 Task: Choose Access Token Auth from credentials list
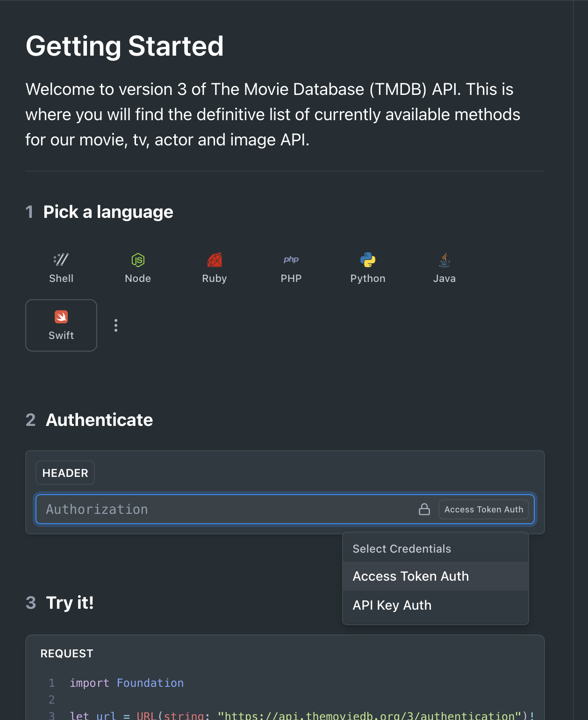click(436, 576)
